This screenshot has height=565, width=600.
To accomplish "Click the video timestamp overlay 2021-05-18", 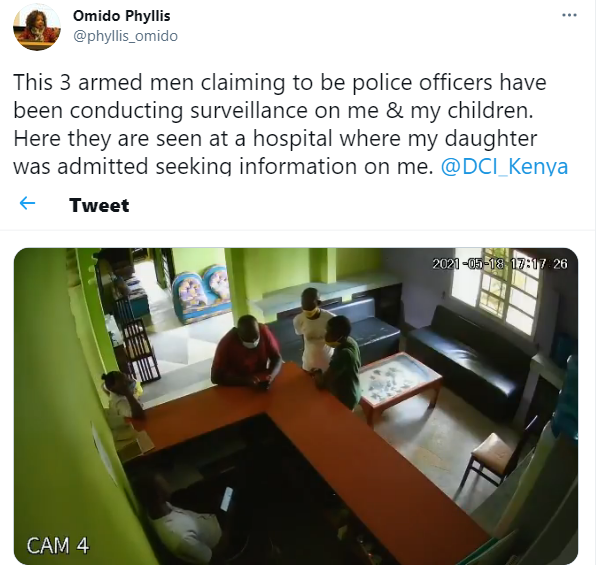I will point(500,264).
